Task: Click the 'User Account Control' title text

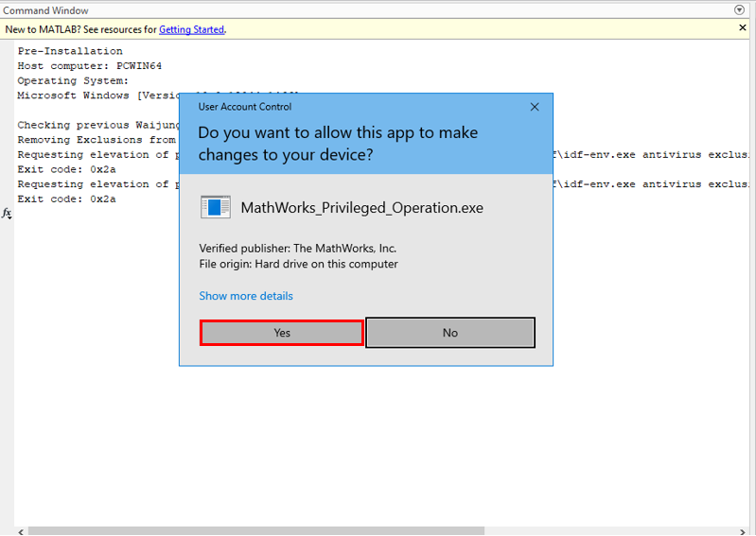Action: tap(245, 107)
